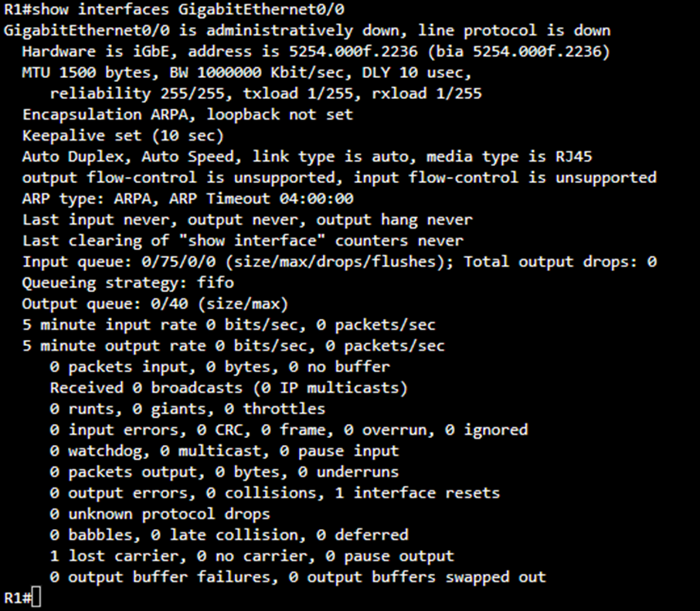Click the "Keepalive set (10 sec)" line
Image resolution: width=700 pixels, height=611 pixels.
coord(122,135)
